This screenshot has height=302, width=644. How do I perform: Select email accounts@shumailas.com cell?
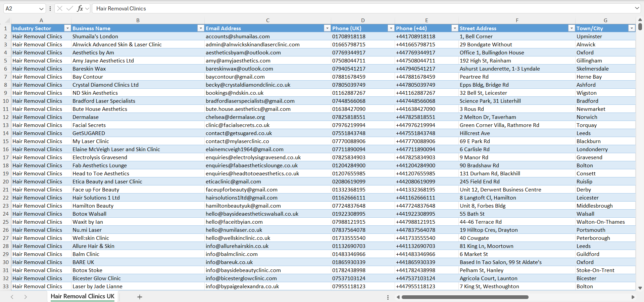[x=268, y=36]
